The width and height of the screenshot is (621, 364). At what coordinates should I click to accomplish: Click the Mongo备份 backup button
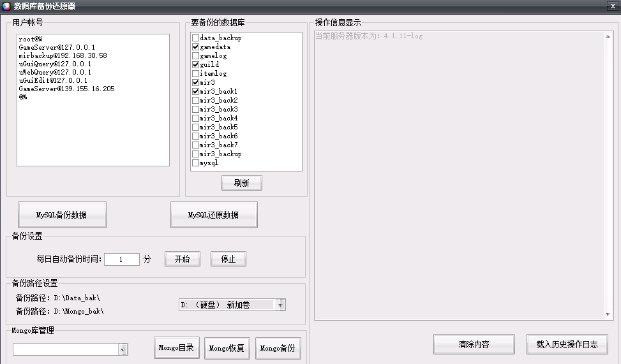278,348
